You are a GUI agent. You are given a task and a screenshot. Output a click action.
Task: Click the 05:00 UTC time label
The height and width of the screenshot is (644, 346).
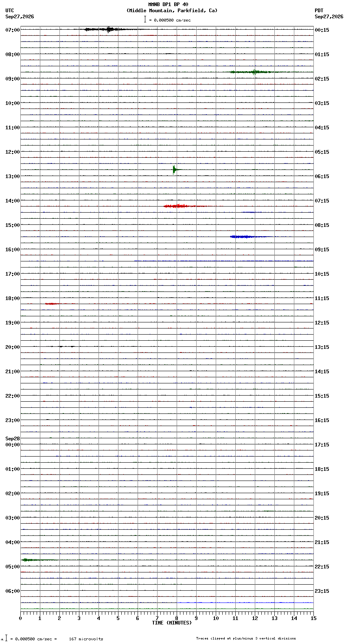coord(13,567)
